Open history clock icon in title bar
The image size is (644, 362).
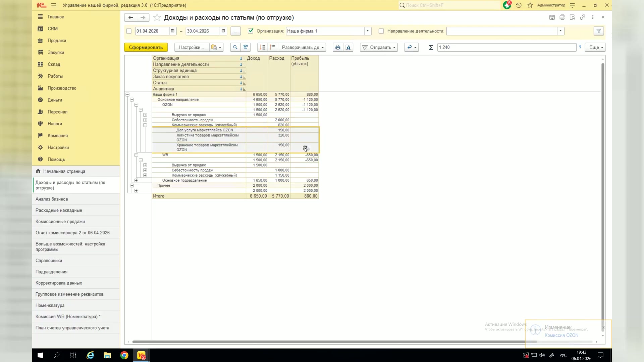point(519,5)
